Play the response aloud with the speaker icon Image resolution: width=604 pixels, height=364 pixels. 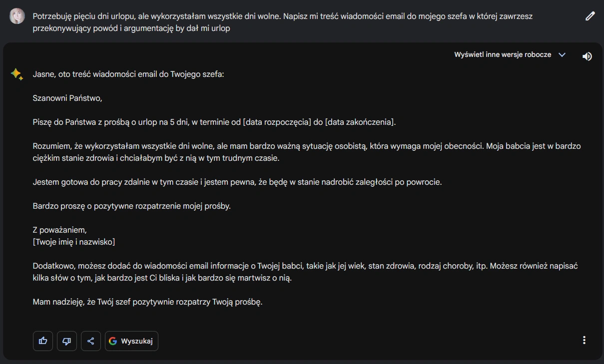tap(587, 56)
